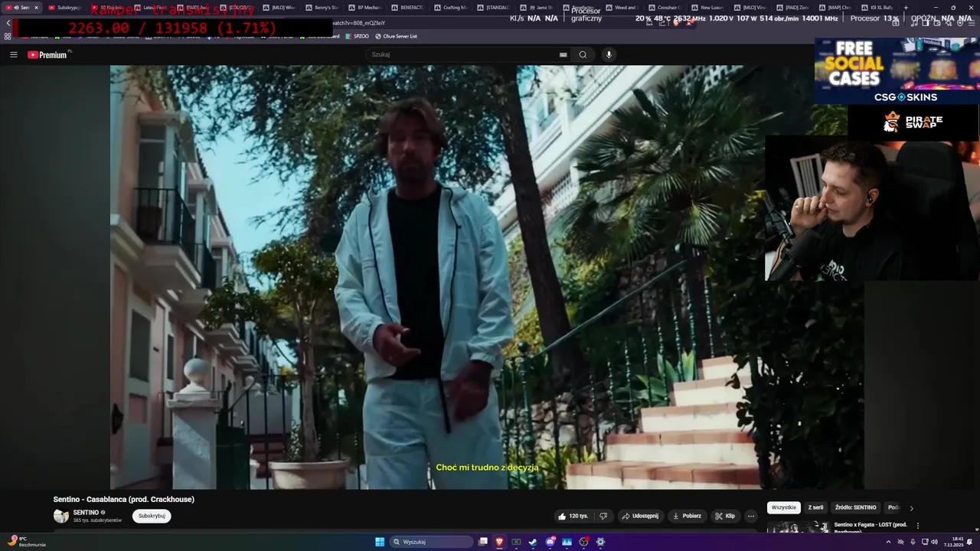Switch to the New Luxury browser tab
The image size is (980, 551).
point(709,7)
